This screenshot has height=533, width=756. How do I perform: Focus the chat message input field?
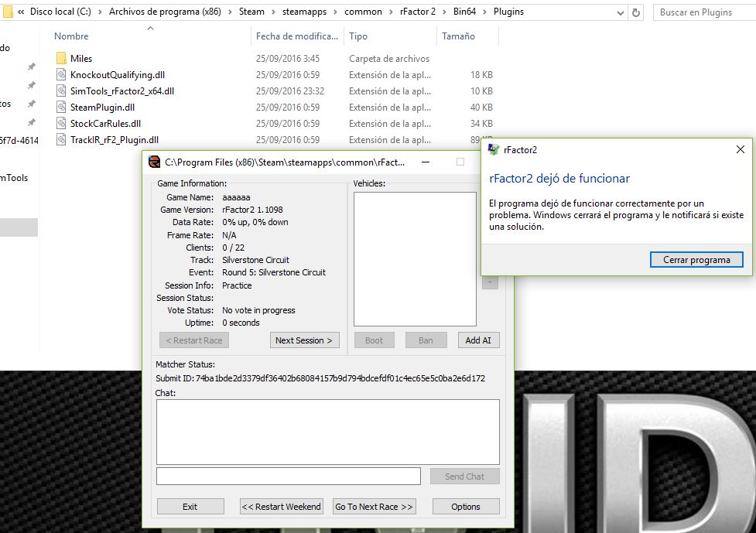tap(289, 476)
